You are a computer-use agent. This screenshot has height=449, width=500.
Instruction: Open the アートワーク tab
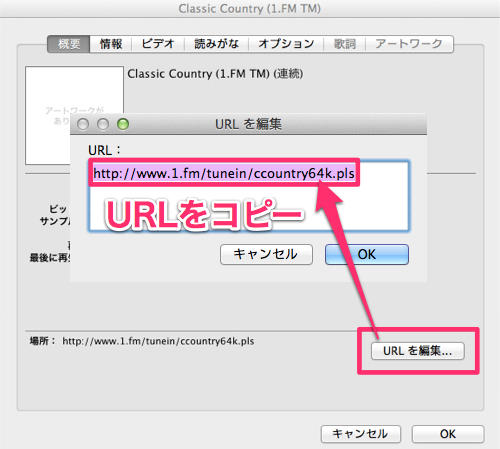click(409, 44)
